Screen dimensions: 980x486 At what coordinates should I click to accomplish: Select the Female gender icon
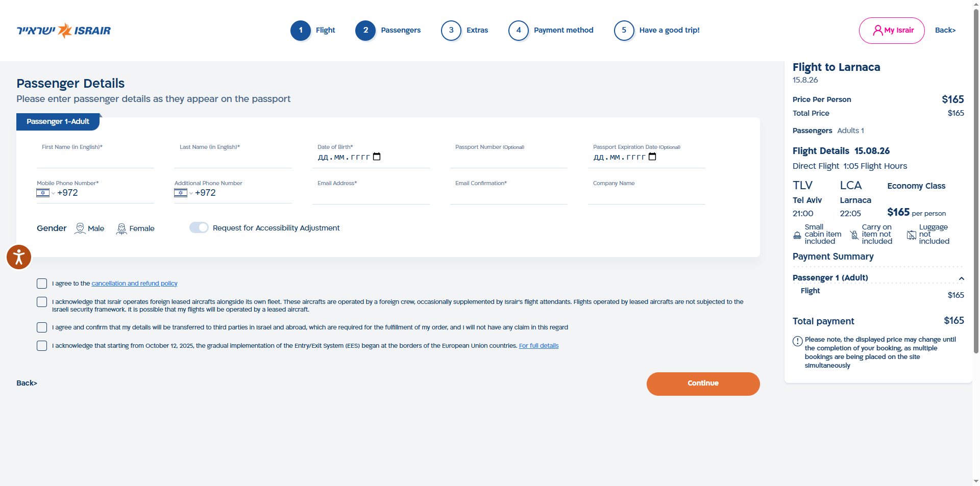click(x=121, y=228)
